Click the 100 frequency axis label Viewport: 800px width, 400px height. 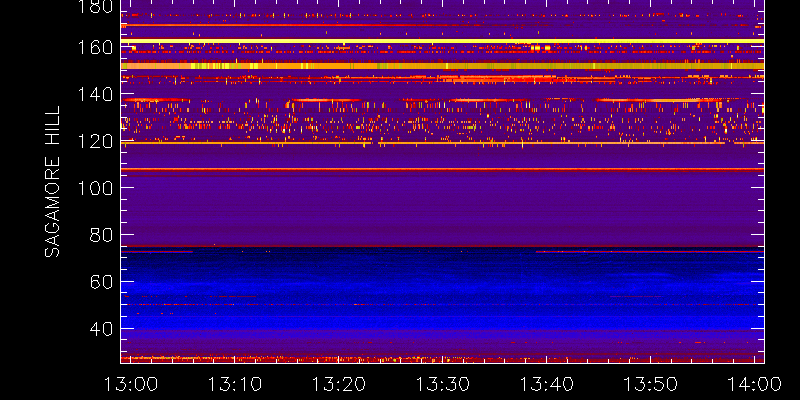pos(95,188)
